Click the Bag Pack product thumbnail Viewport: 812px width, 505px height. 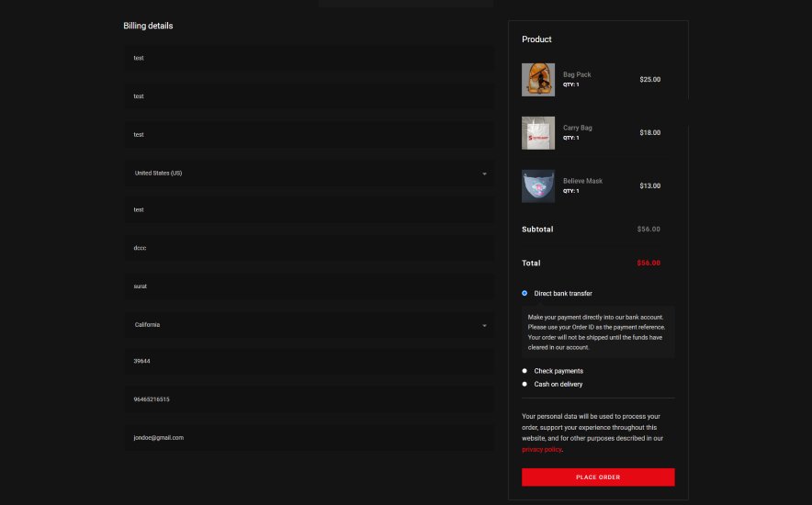(x=538, y=80)
